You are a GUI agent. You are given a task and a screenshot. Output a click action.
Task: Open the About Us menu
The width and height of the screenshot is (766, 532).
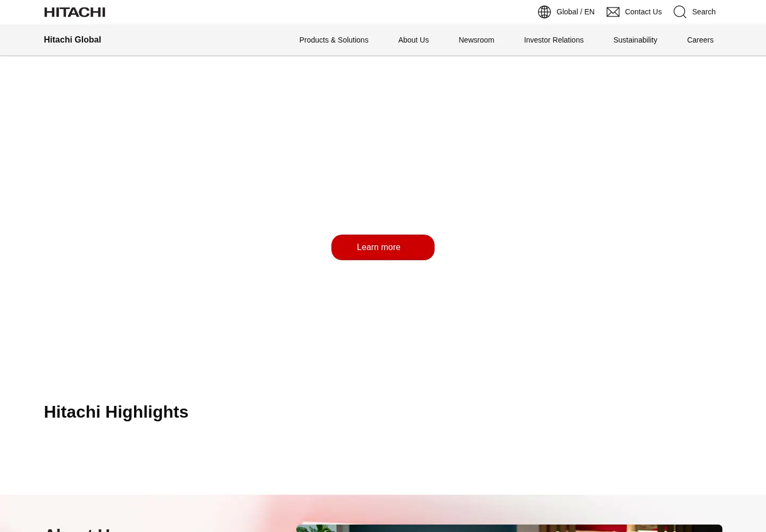(413, 40)
